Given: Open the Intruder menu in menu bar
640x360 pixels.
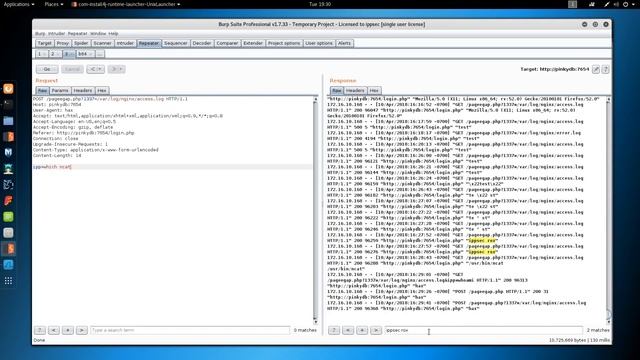Looking at the screenshot, I should [57, 33].
